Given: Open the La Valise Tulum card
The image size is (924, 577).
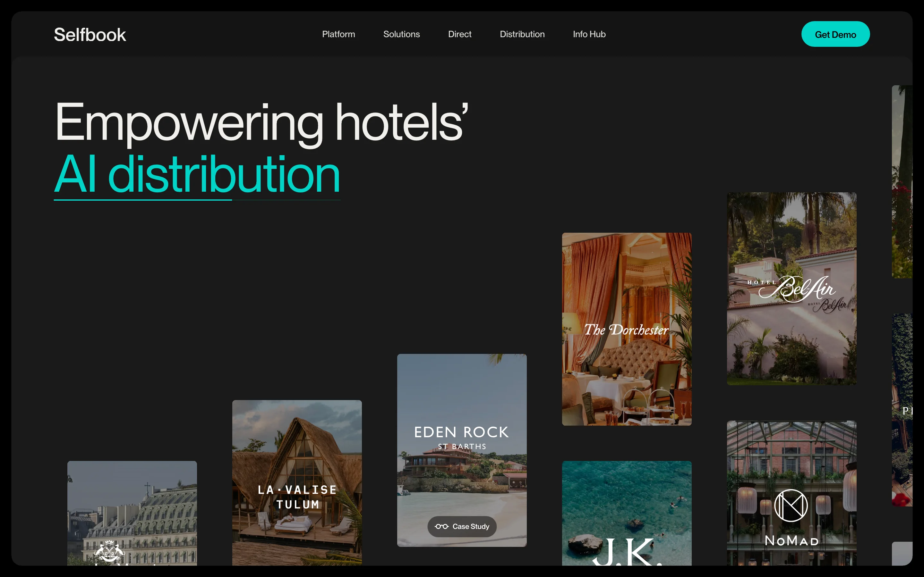Looking at the screenshot, I should pos(297,482).
